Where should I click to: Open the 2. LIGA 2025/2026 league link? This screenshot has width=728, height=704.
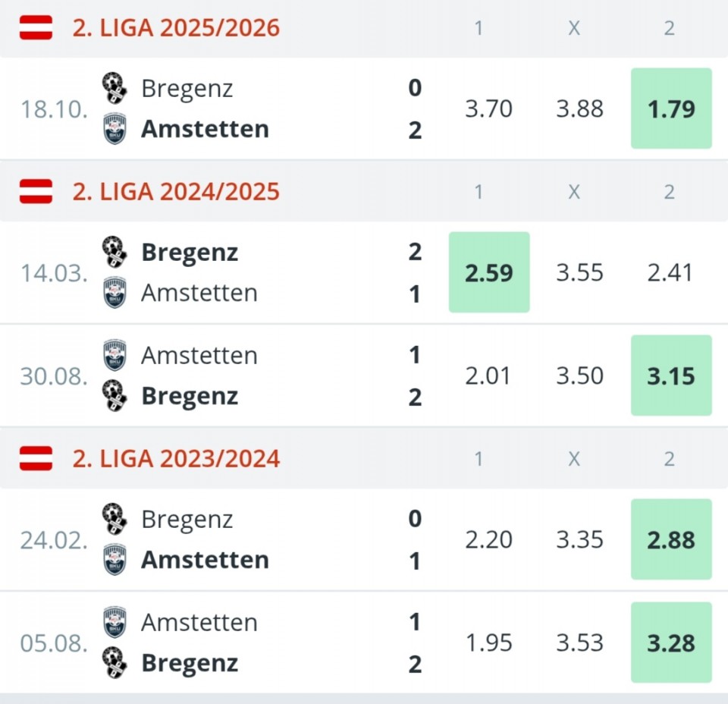tap(176, 28)
